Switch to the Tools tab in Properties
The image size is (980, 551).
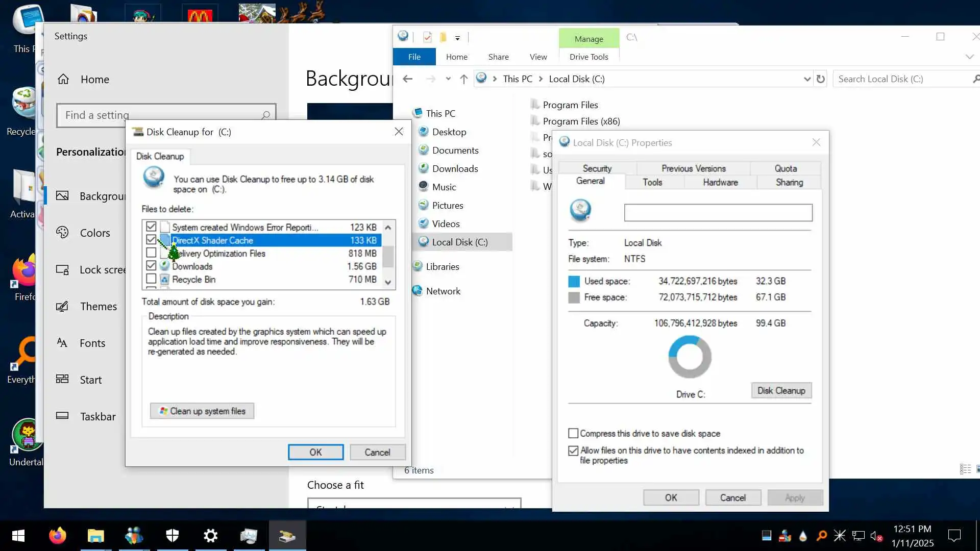click(652, 182)
